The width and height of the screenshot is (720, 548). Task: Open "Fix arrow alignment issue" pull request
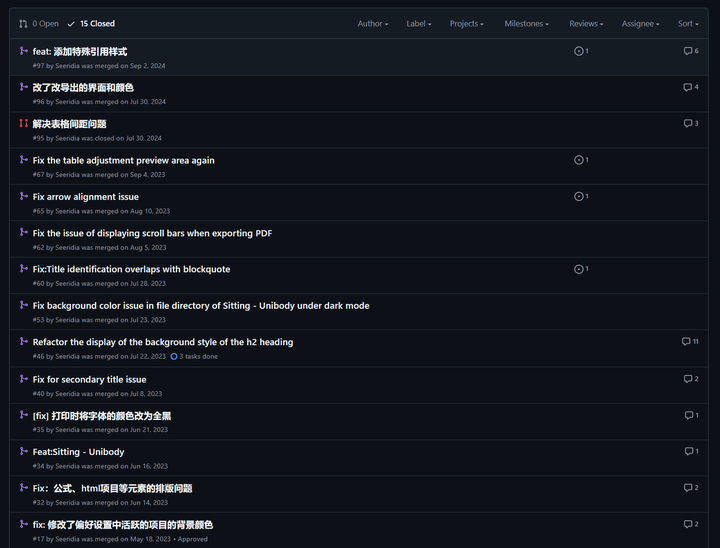(86, 197)
